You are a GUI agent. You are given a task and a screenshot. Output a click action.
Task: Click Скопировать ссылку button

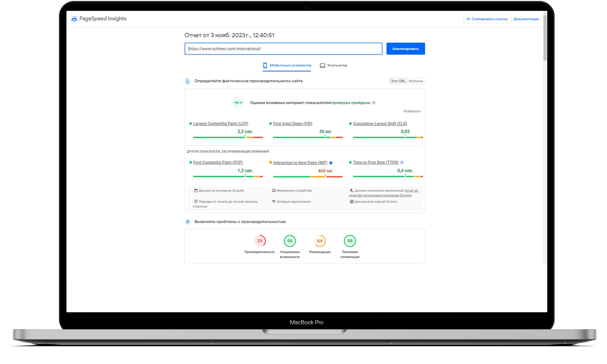click(487, 19)
